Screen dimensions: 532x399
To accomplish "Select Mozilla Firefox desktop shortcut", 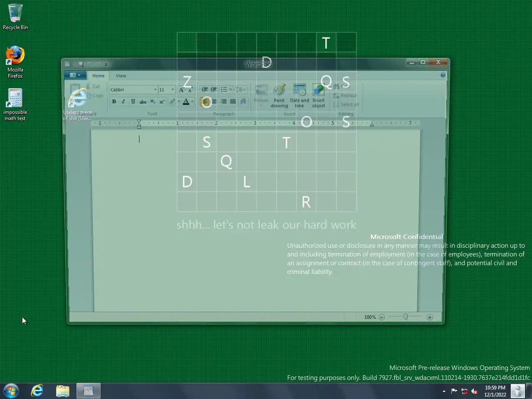I will pos(15,62).
